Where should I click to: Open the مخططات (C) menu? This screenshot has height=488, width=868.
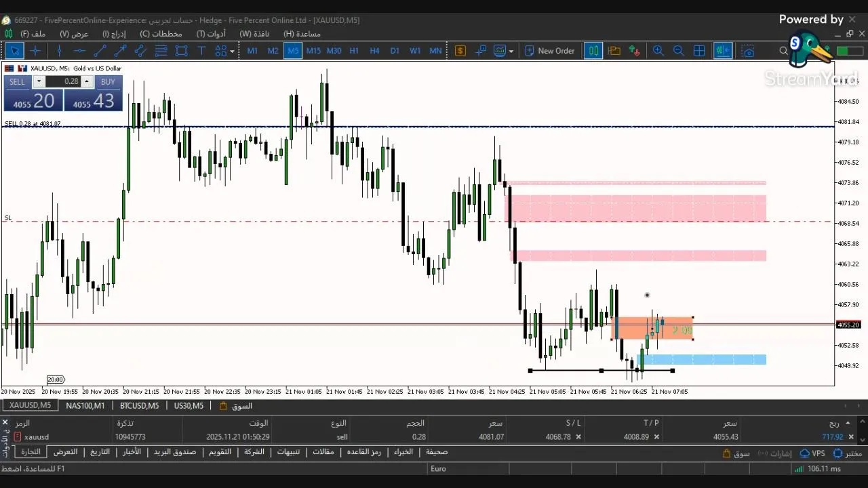point(161,34)
